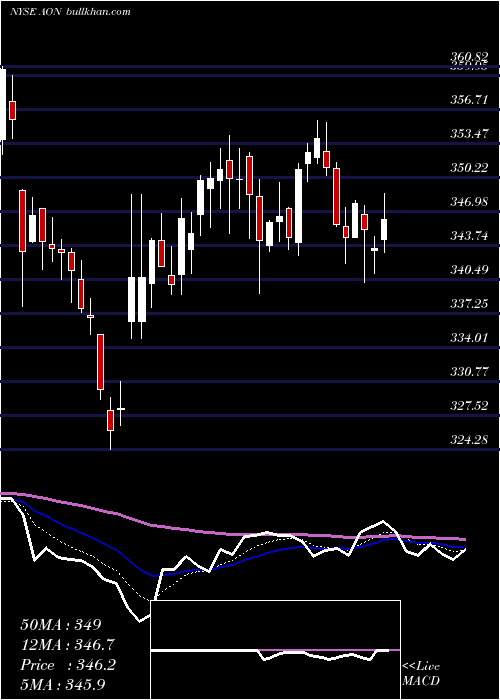
Task: Click the 356.71 price level label
Action: coord(468,99)
